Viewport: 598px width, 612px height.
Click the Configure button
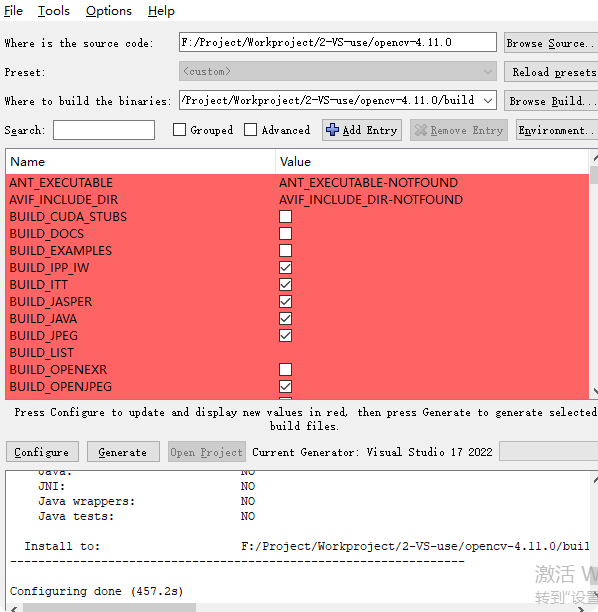point(42,452)
